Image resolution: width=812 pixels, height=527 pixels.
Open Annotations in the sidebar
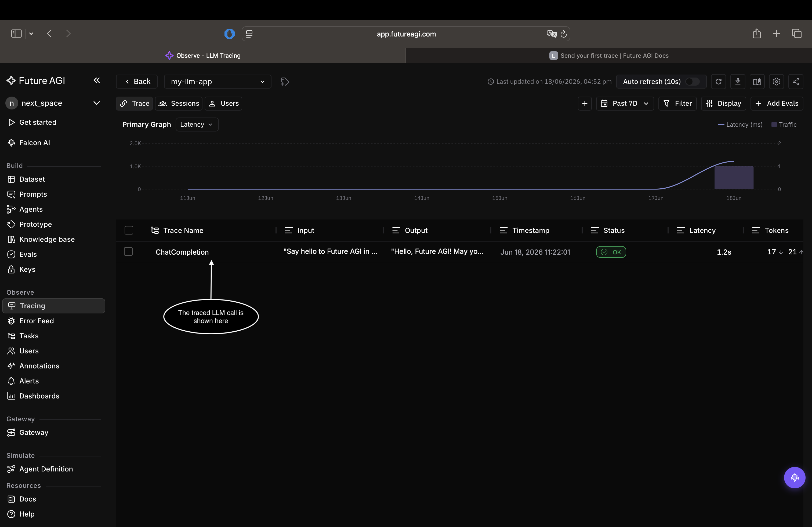(x=53, y=366)
